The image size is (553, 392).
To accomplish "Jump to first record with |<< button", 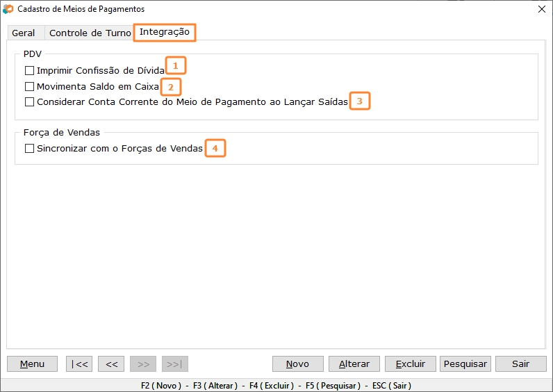I will point(79,364).
